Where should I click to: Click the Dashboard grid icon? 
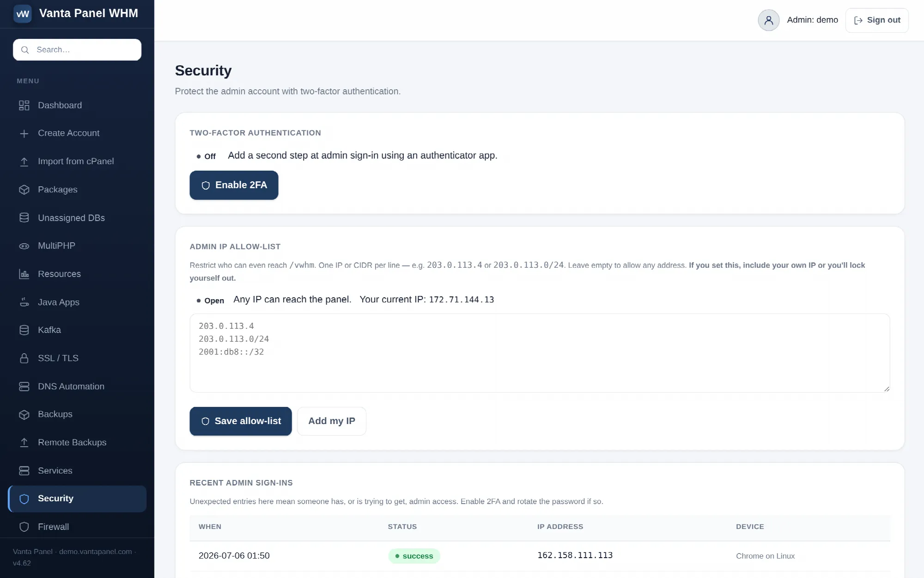[x=24, y=105]
